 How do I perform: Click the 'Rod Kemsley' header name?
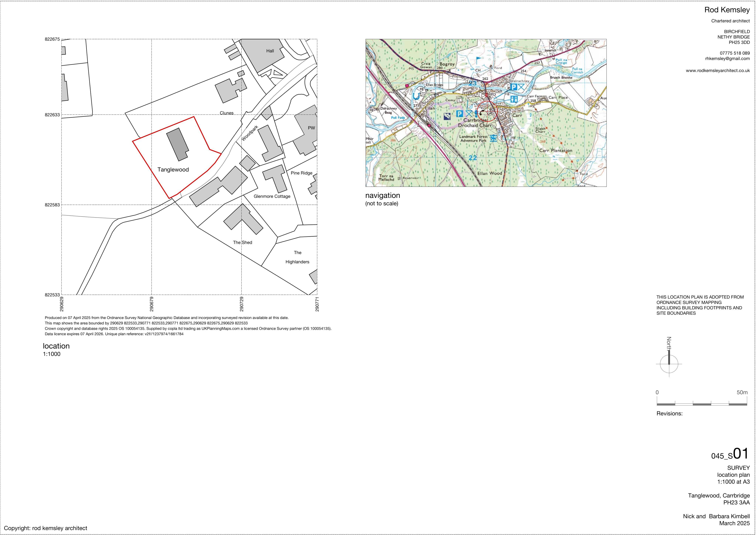[x=727, y=10]
